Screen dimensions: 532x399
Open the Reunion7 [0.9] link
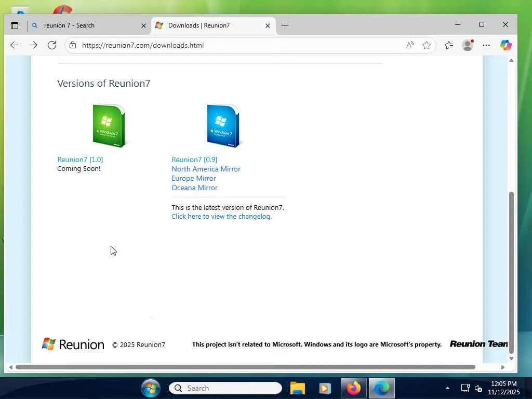(194, 159)
